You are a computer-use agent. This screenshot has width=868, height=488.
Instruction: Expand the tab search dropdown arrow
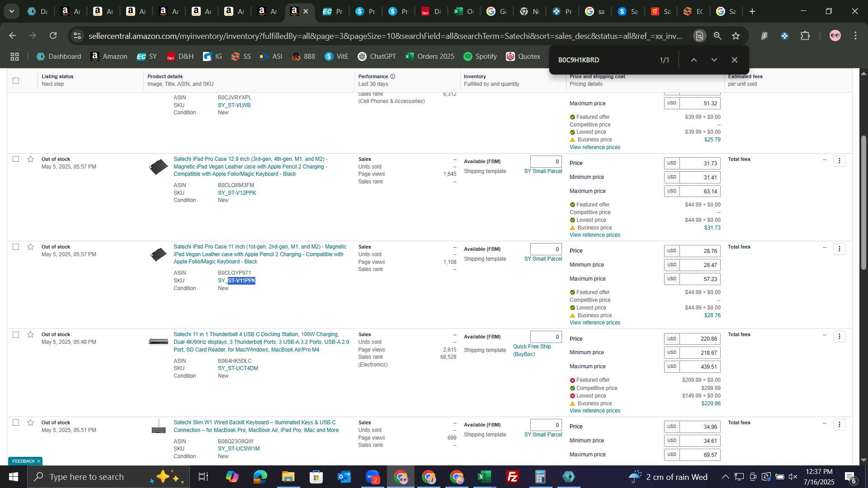[11, 11]
